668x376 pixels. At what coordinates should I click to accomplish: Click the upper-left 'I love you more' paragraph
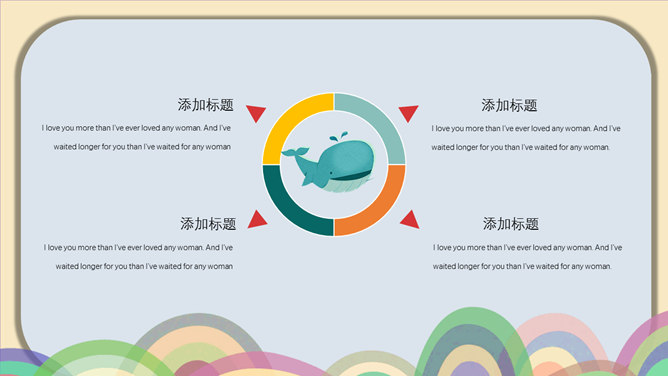point(136,137)
